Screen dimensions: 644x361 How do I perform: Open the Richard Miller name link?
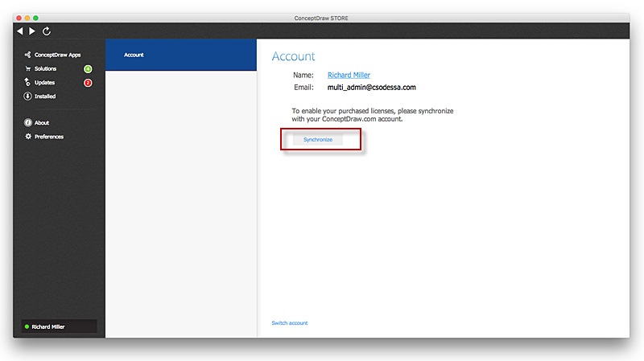coord(349,75)
